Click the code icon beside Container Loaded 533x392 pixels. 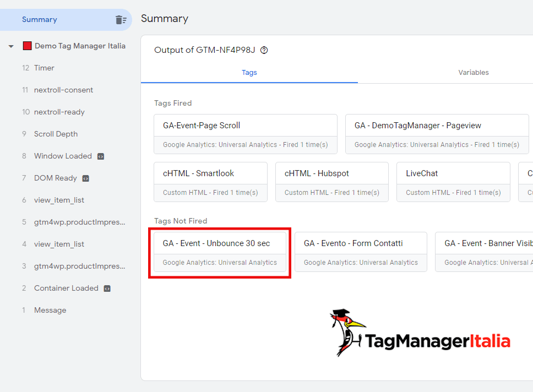[x=107, y=288]
